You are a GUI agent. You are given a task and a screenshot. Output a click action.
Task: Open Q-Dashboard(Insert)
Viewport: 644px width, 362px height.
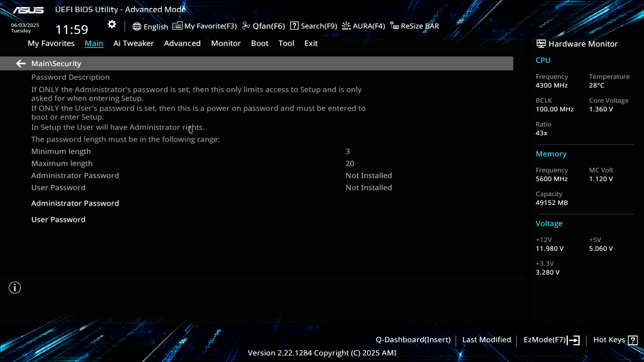coord(413,340)
